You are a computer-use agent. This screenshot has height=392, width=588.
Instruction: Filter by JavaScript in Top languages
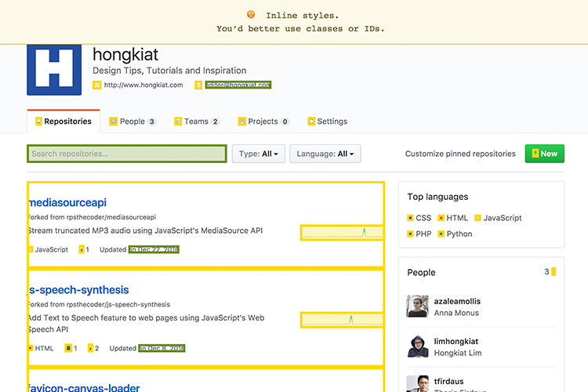pyautogui.click(x=498, y=218)
